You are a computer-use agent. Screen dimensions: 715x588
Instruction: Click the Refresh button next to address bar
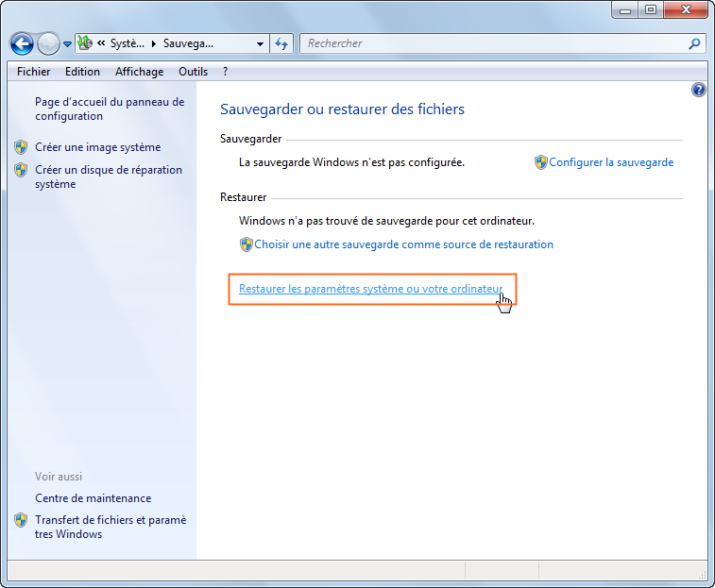click(281, 43)
